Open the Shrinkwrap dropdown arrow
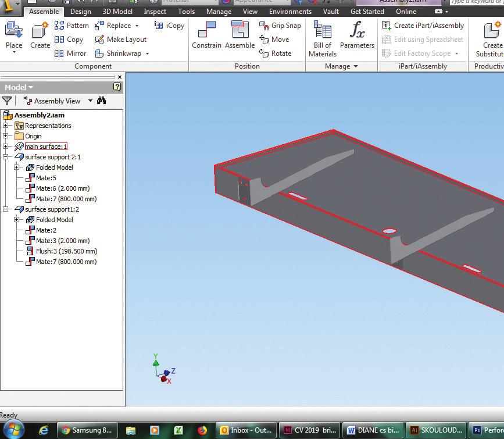 147,53
